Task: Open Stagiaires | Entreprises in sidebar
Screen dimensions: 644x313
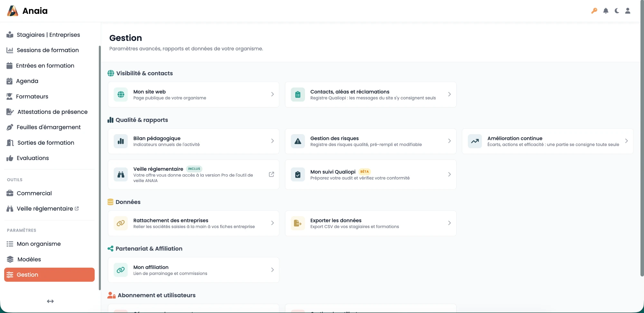Action: tap(48, 35)
